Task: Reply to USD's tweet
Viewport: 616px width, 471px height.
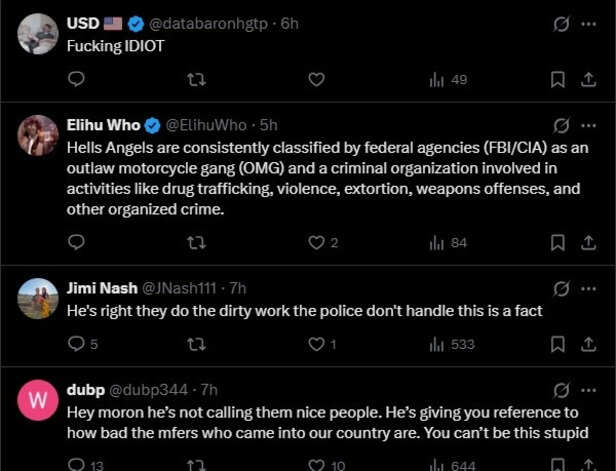Action: coord(77,79)
